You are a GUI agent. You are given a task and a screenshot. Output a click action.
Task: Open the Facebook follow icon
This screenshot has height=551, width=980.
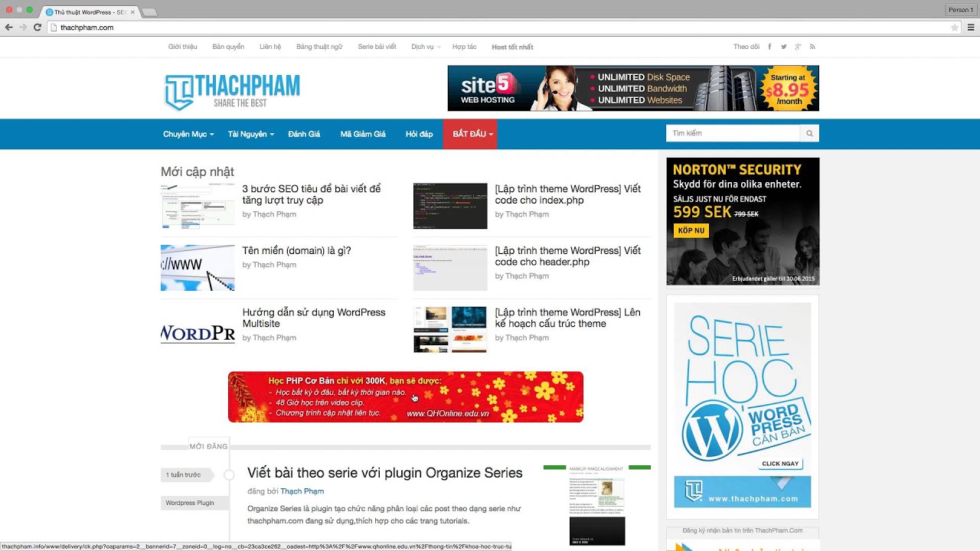769,47
